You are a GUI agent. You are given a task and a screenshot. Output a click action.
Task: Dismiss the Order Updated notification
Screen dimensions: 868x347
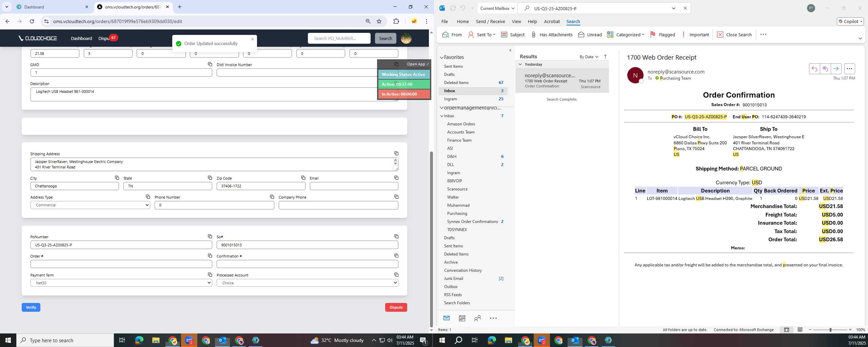pyautogui.click(x=253, y=39)
